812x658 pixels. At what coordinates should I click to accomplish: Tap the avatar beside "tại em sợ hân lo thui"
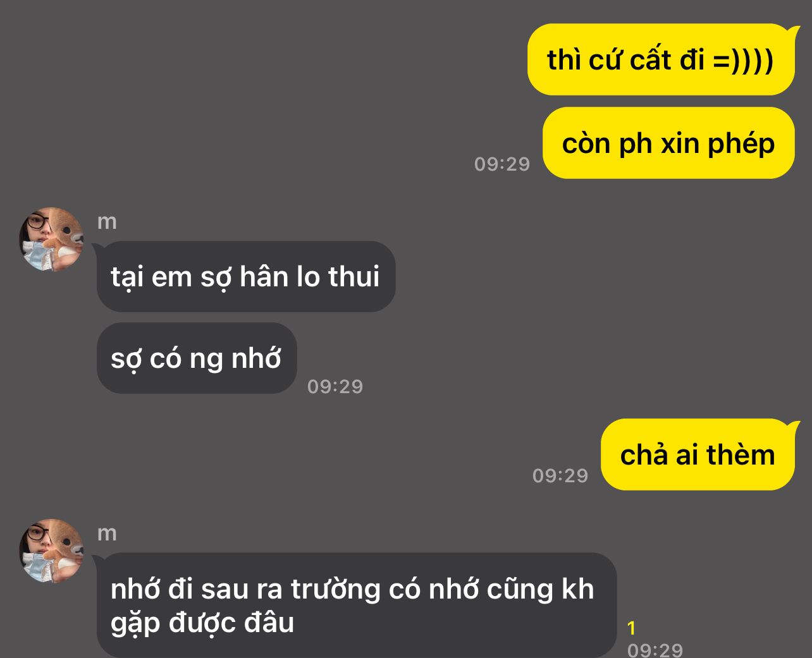coord(52,240)
